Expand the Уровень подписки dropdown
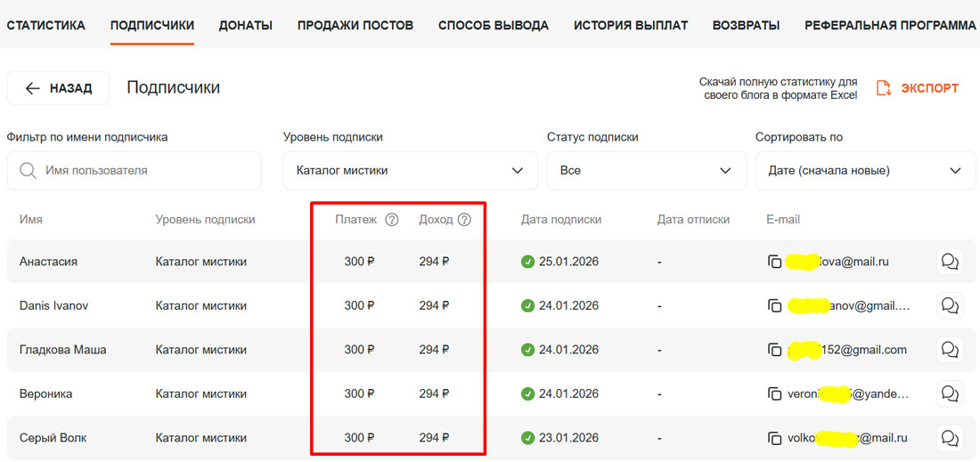The width and height of the screenshot is (980, 462). (410, 170)
